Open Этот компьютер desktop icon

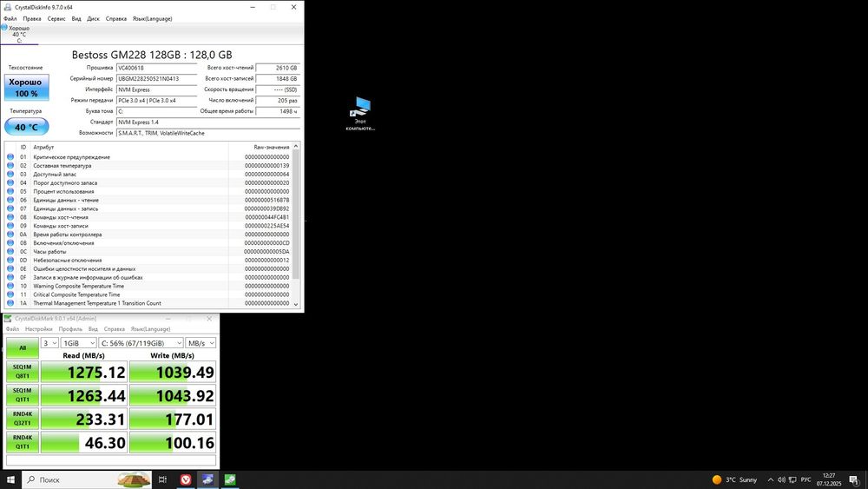pyautogui.click(x=360, y=114)
